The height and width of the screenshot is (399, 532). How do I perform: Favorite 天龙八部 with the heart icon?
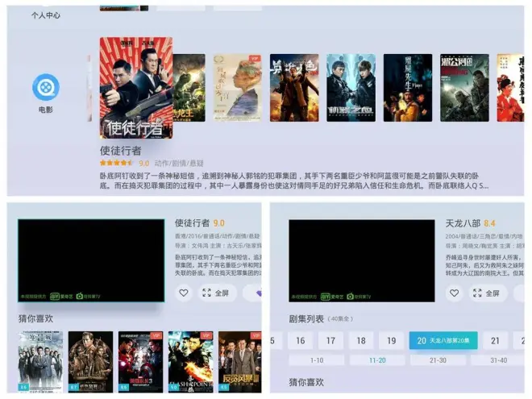click(454, 293)
